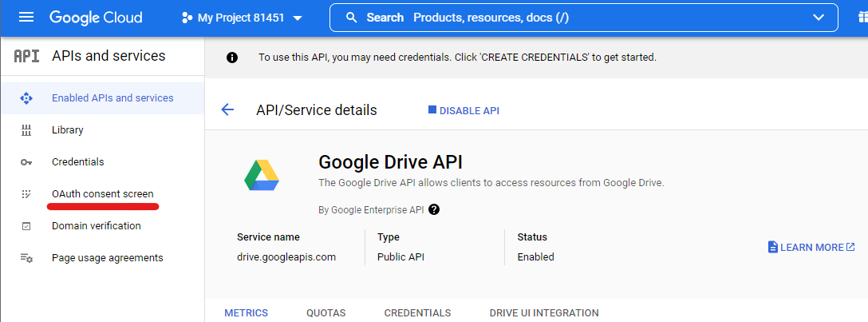Open the OAuth consent screen page

tap(102, 194)
